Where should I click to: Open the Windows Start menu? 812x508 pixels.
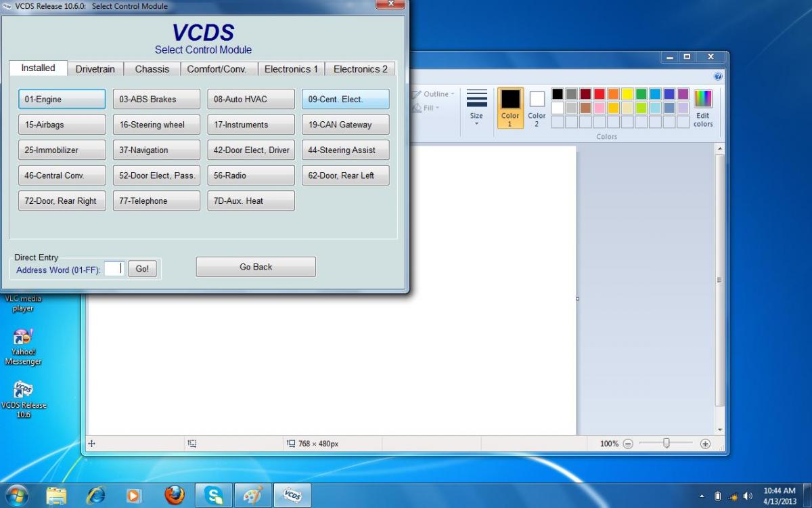[16, 496]
